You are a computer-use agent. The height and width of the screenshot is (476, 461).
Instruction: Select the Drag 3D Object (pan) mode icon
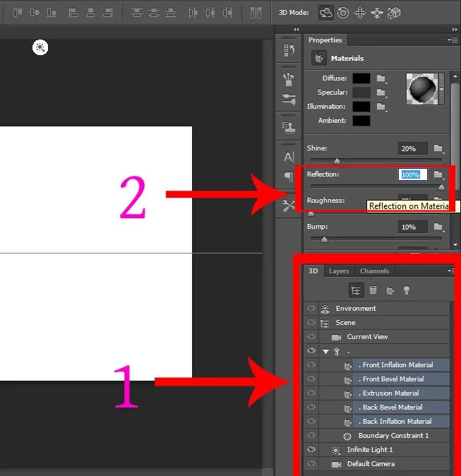pos(360,13)
